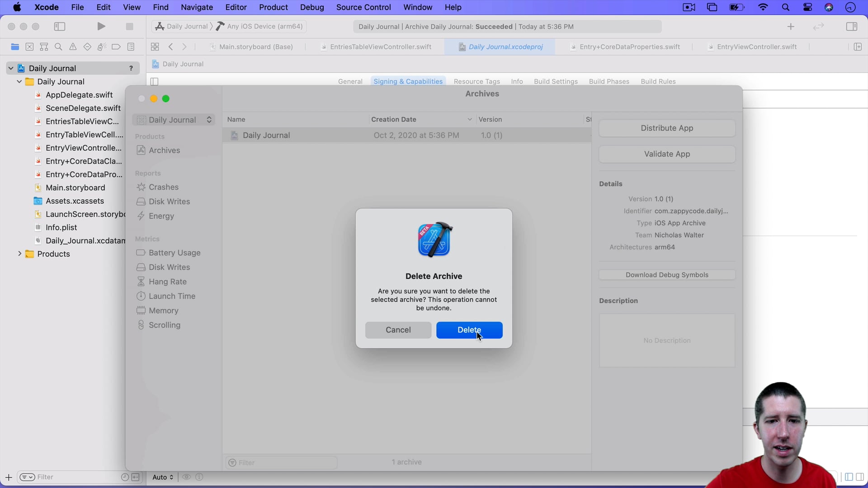Image resolution: width=868 pixels, height=488 pixels.
Task: Open the Product menu
Action: [273, 7]
